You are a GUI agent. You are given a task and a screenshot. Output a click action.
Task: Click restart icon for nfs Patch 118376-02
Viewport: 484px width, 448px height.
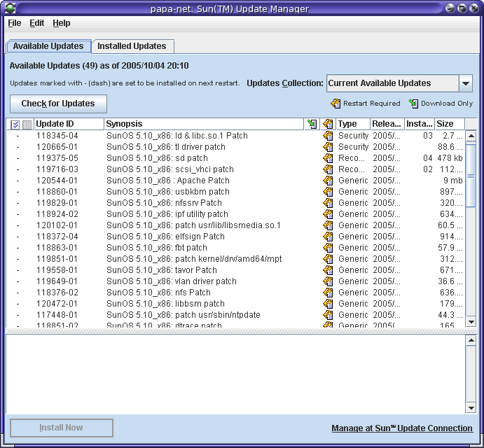pos(328,292)
